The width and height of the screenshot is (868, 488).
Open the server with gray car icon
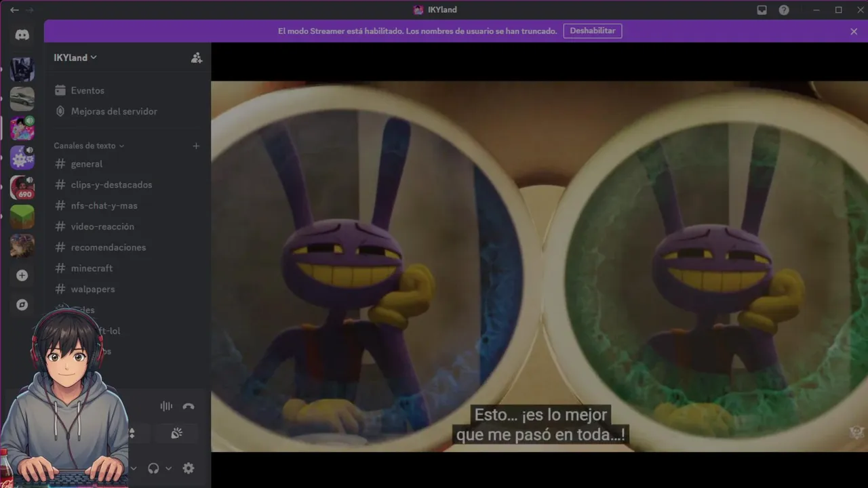[22, 99]
